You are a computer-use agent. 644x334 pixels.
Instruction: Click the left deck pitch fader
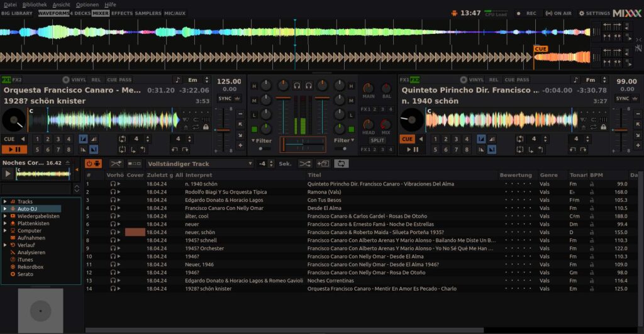[223, 130]
